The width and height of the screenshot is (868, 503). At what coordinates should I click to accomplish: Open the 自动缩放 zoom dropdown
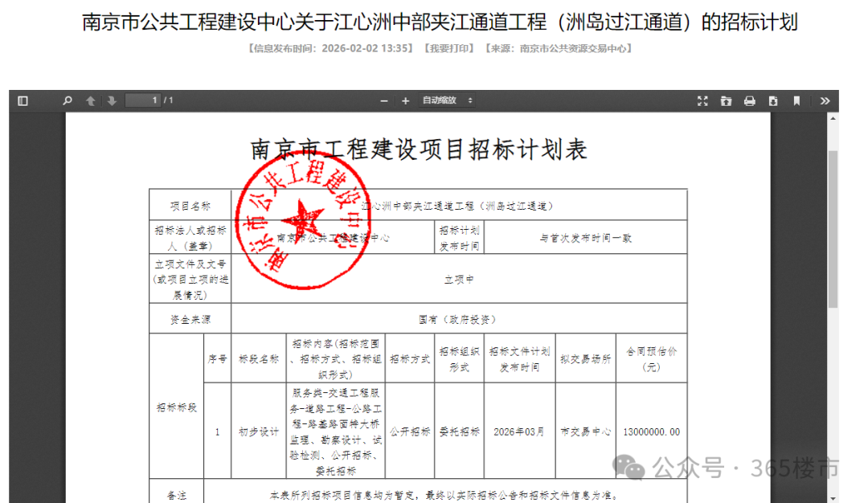pos(448,100)
